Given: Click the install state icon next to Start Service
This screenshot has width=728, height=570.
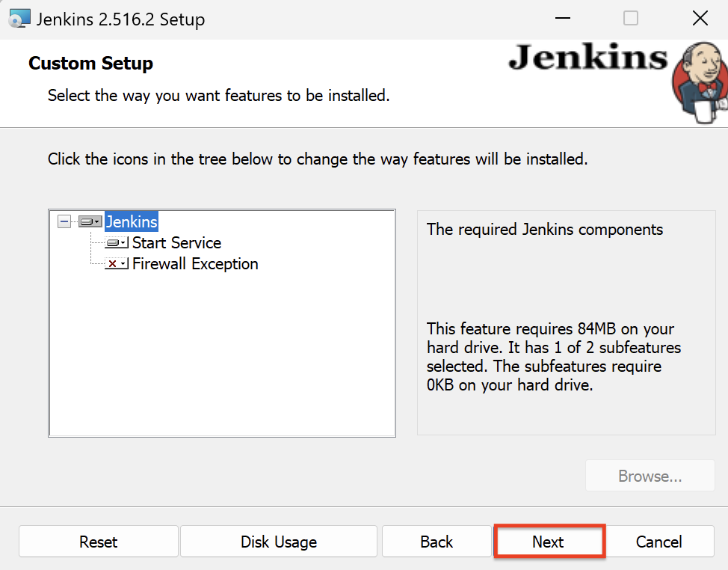Looking at the screenshot, I should click(114, 242).
